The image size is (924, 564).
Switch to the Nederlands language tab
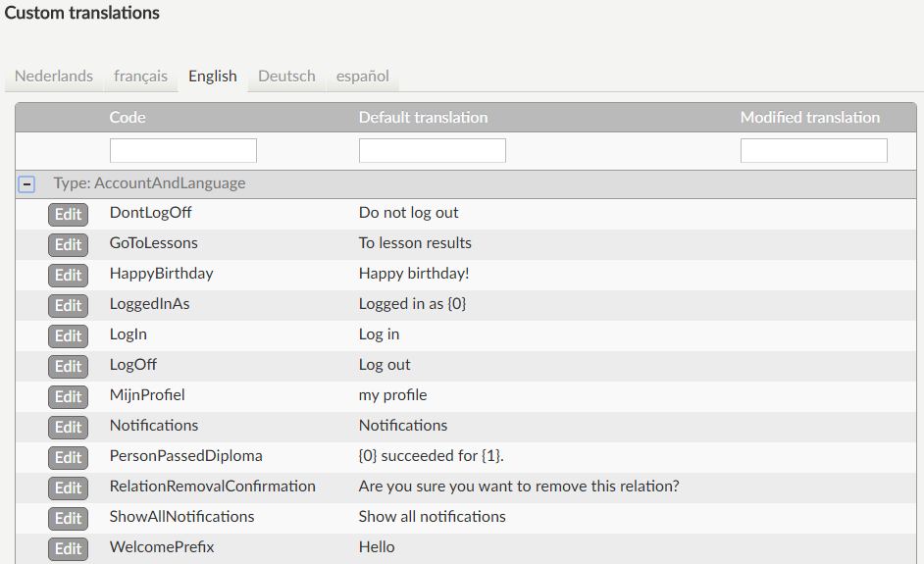(54, 76)
